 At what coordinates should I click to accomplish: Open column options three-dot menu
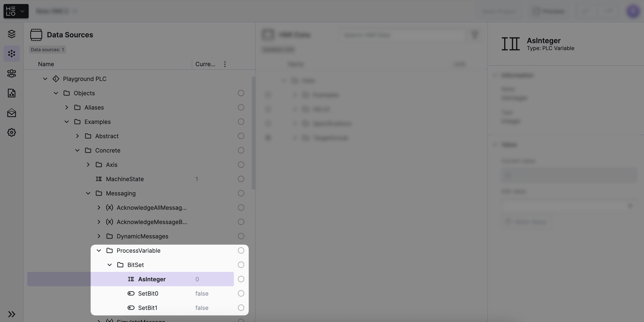225,64
